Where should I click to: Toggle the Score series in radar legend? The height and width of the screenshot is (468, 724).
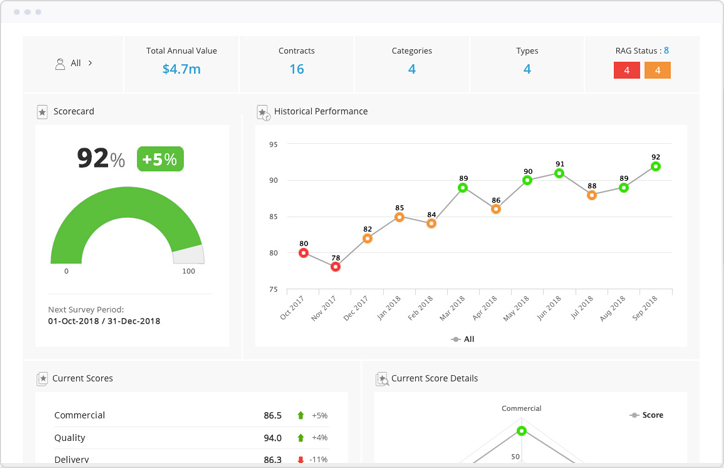645,415
